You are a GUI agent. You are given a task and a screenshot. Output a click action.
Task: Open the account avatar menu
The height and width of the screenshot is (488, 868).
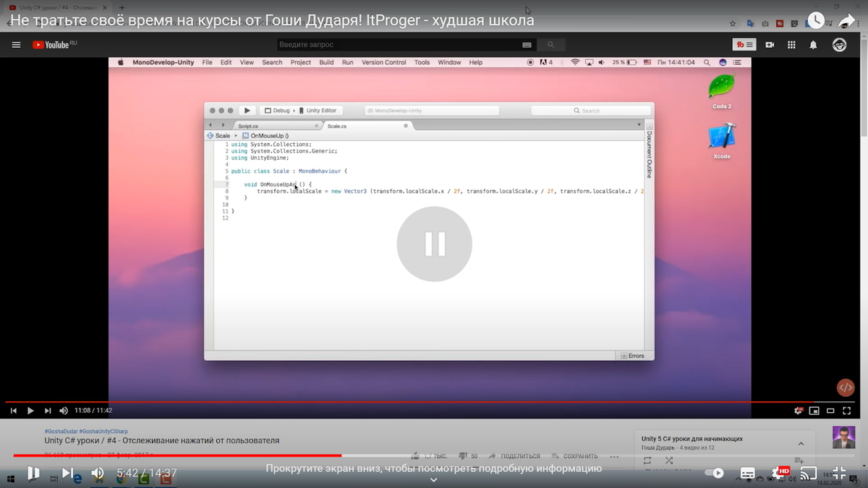click(x=839, y=45)
